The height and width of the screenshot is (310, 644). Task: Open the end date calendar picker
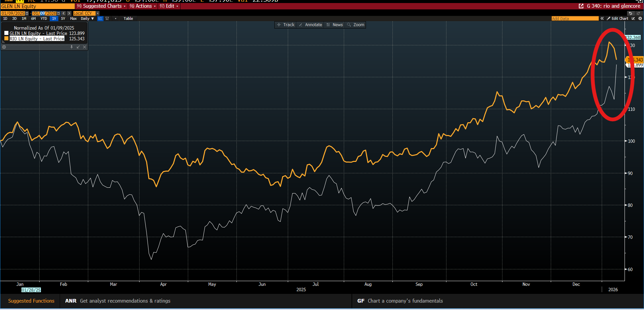tap(58, 13)
